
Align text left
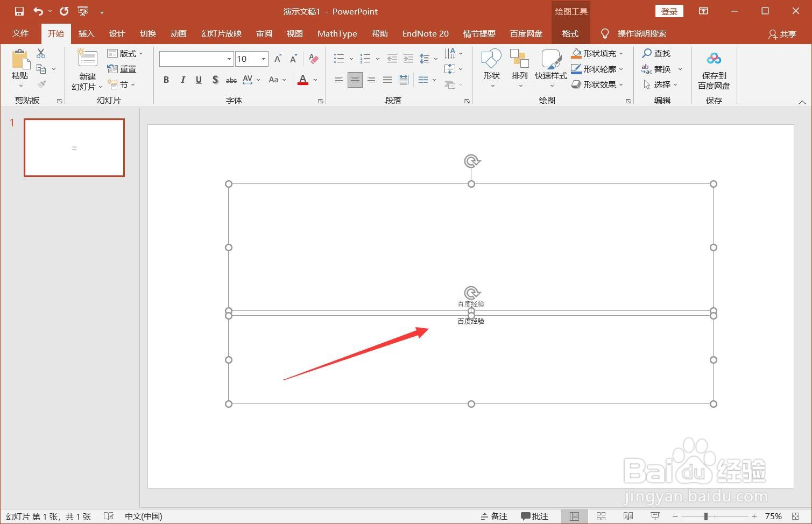[338, 80]
